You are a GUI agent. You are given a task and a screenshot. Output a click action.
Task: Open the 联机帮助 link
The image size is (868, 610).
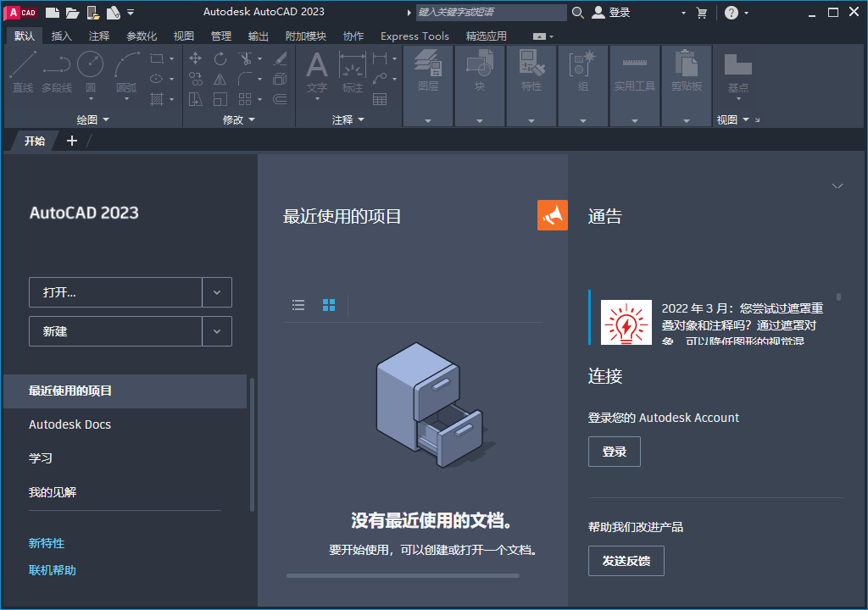pyautogui.click(x=52, y=570)
